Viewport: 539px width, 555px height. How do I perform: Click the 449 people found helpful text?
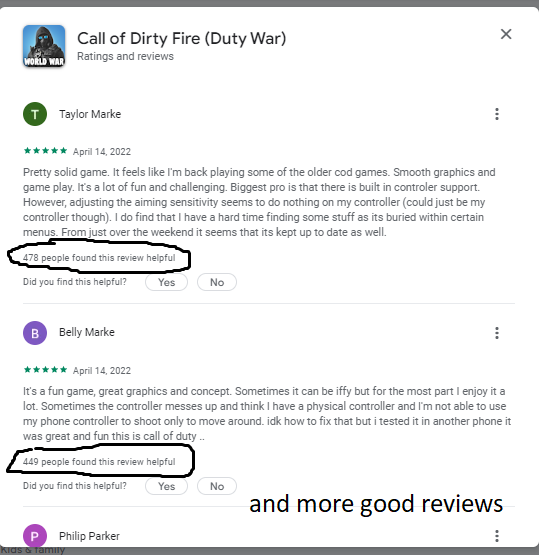pyautogui.click(x=99, y=462)
